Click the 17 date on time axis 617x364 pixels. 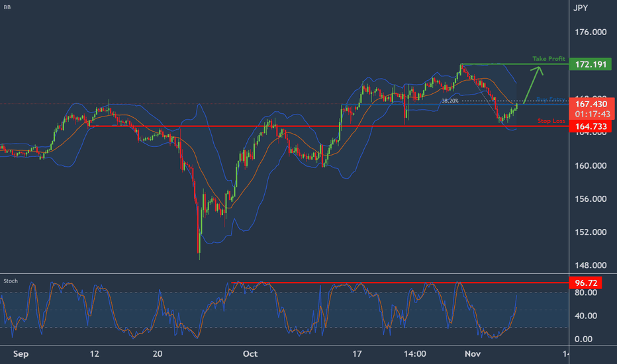[357, 354]
